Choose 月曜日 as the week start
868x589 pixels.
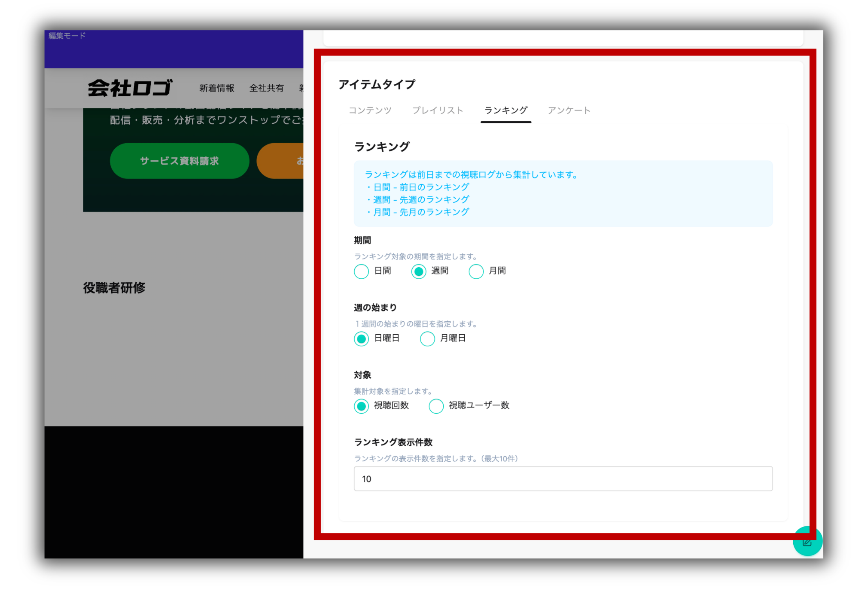click(x=427, y=339)
